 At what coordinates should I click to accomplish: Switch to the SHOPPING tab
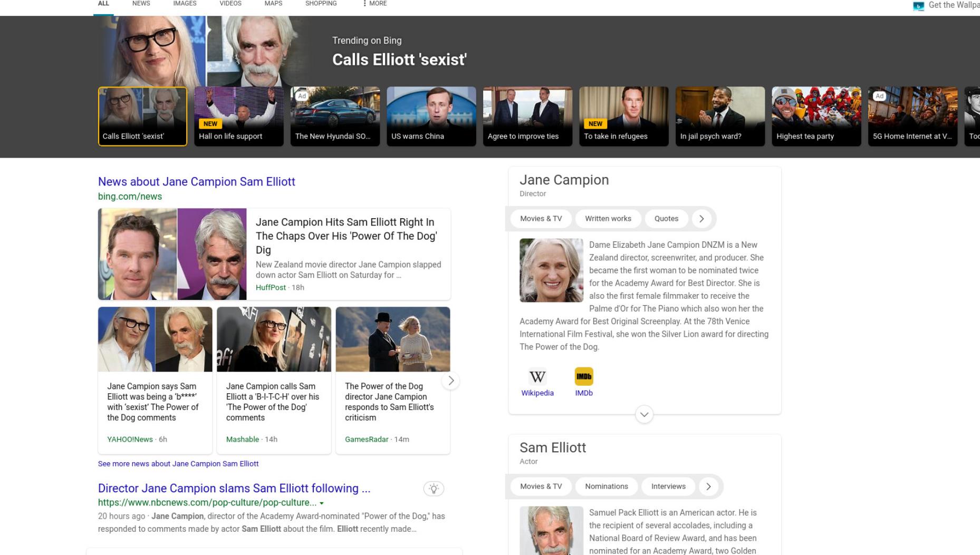(321, 4)
